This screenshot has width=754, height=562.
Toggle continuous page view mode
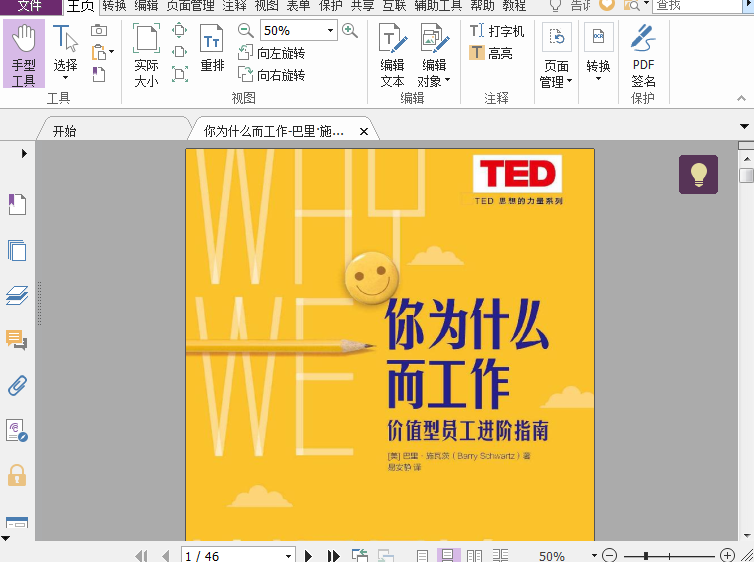tap(448, 556)
